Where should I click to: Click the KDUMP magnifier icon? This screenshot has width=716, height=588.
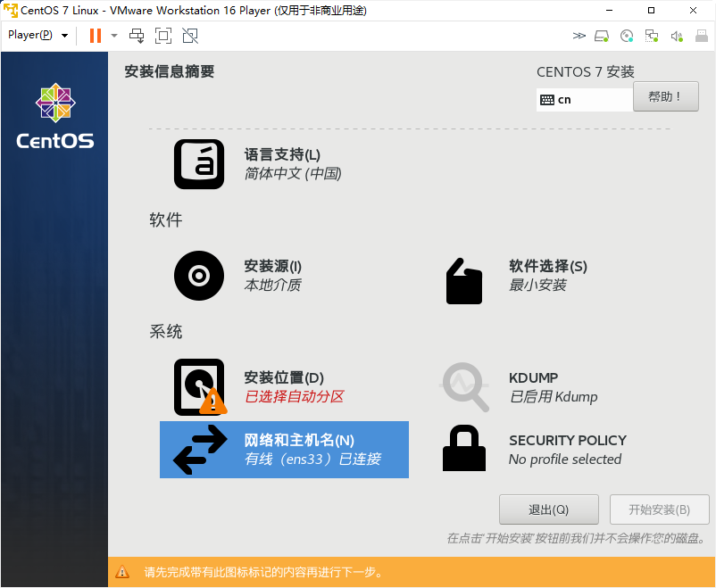coord(464,387)
